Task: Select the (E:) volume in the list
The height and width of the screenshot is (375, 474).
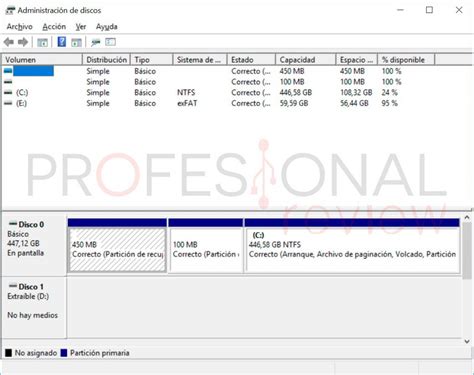Action: coord(21,103)
